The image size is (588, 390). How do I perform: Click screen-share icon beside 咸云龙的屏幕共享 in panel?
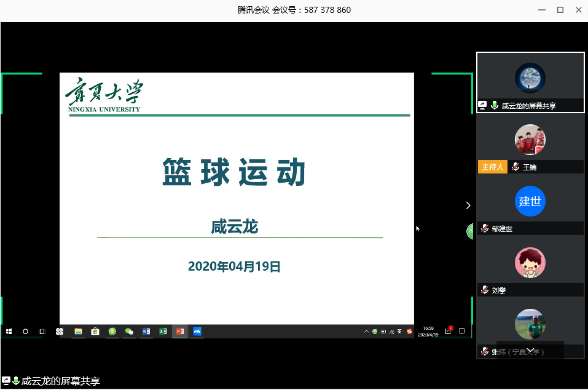pyautogui.click(x=483, y=106)
